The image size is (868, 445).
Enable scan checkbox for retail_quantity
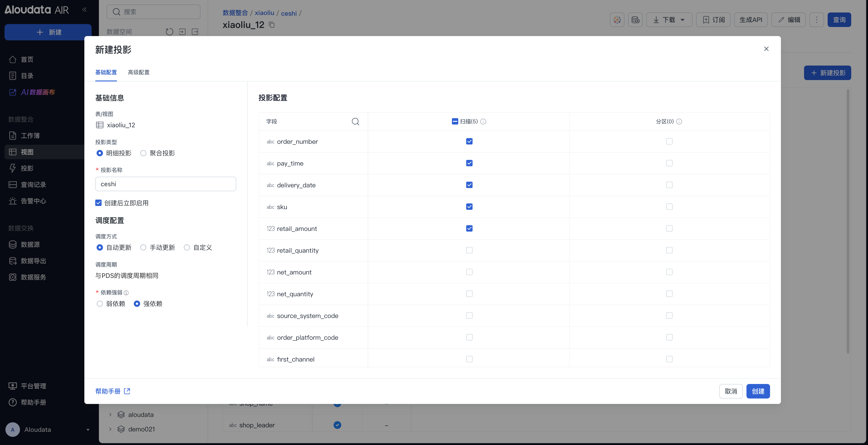tap(469, 250)
